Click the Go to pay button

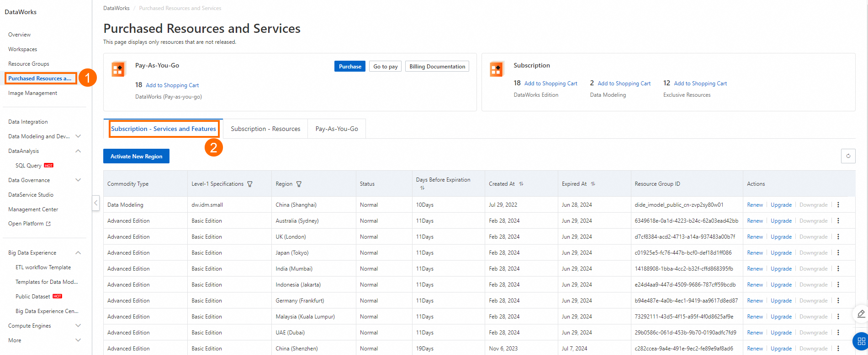tap(386, 67)
